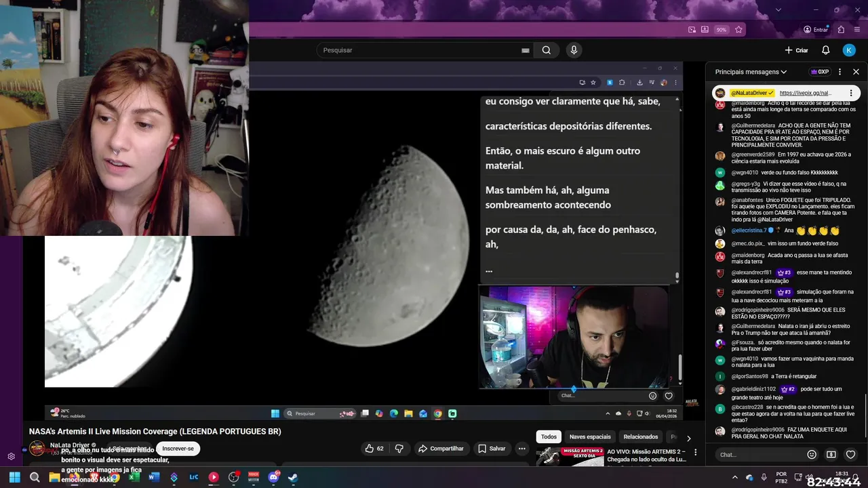Expand the Principais mensagens dropdown
The image size is (868, 488).
pos(751,72)
